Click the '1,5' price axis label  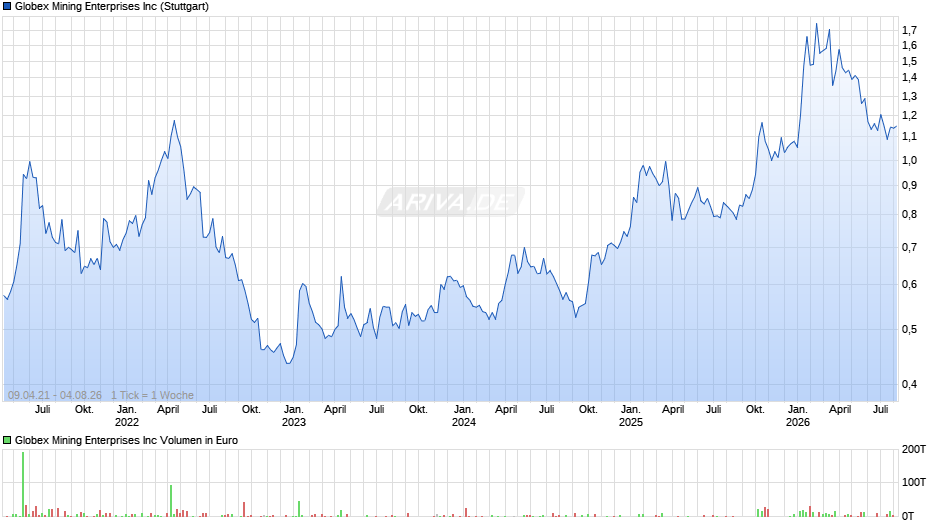[909, 61]
